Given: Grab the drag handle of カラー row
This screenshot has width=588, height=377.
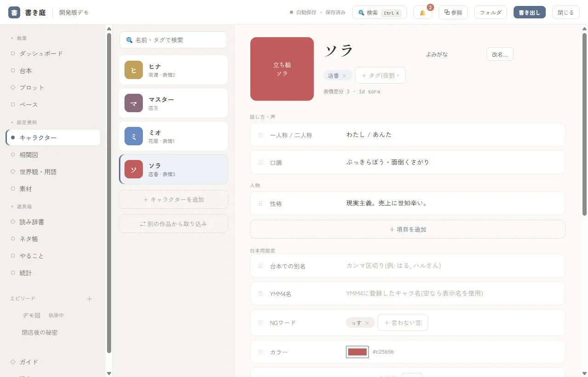Looking at the screenshot, I should coord(260,352).
